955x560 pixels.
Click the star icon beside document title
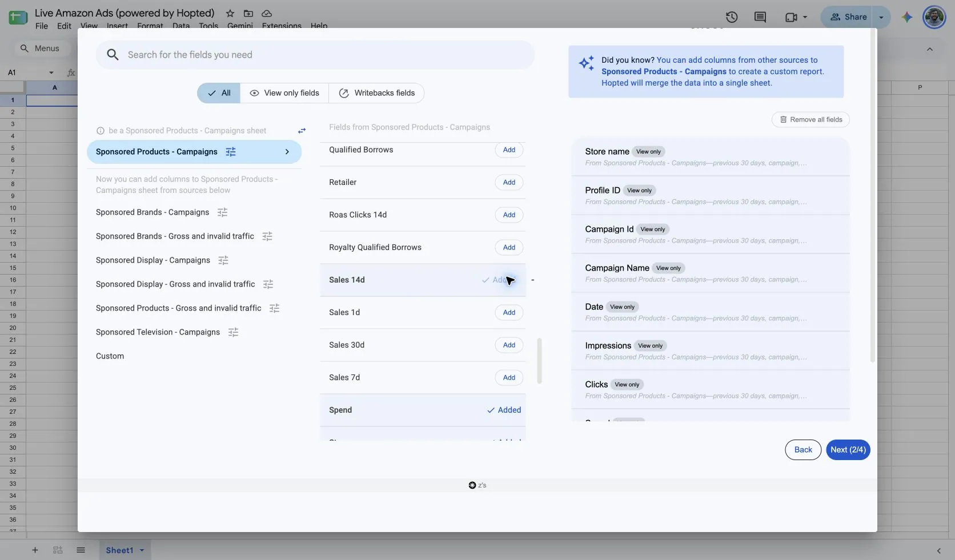tap(230, 13)
